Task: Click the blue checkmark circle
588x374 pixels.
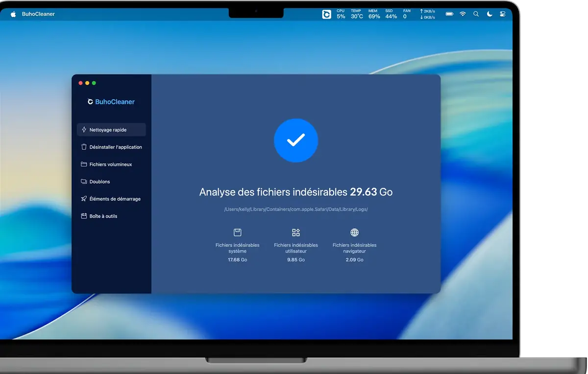Action: pos(296,140)
